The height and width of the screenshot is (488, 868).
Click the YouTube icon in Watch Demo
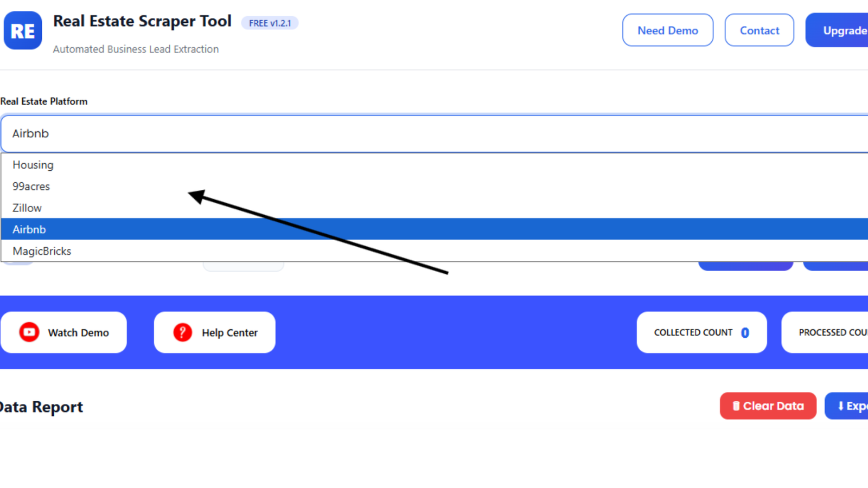point(29,332)
